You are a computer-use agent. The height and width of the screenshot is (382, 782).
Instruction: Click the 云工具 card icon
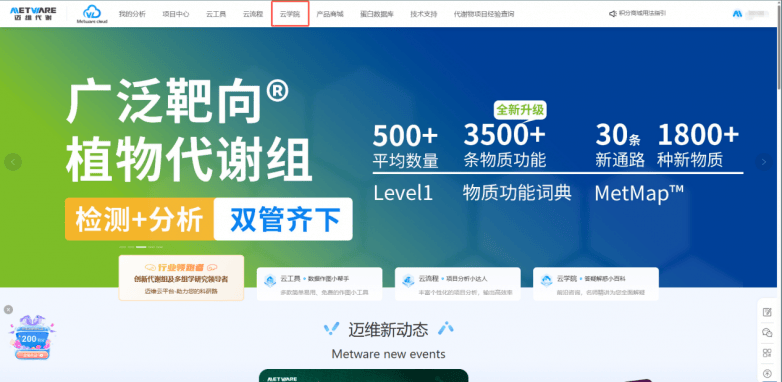[270, 281]
